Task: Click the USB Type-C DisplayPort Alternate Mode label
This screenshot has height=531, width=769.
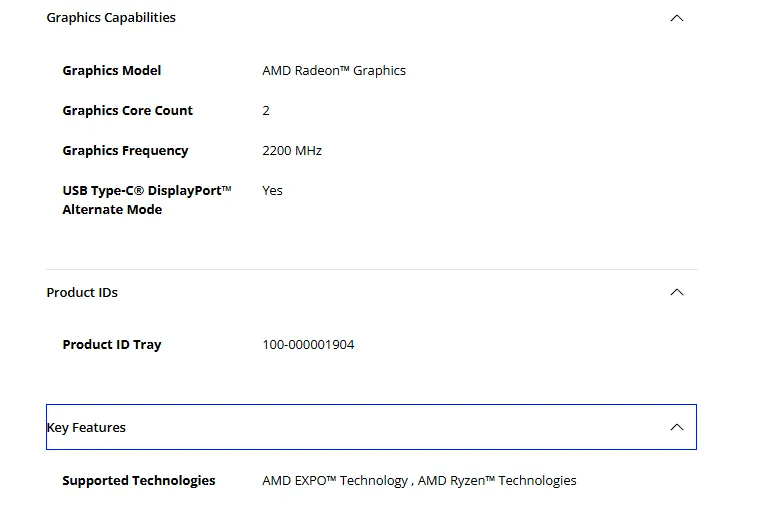Action: [146, 200]
